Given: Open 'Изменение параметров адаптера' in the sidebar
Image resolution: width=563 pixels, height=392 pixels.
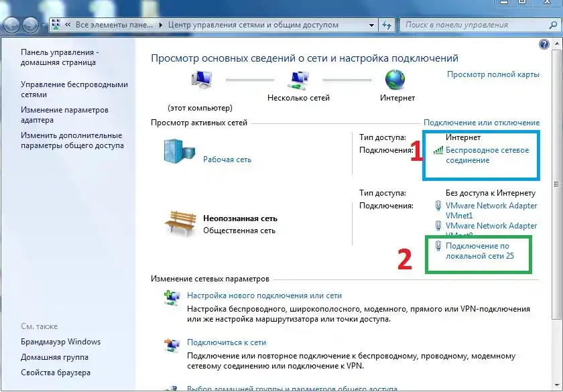Looking at the screenshot, I should click(64, 115).
